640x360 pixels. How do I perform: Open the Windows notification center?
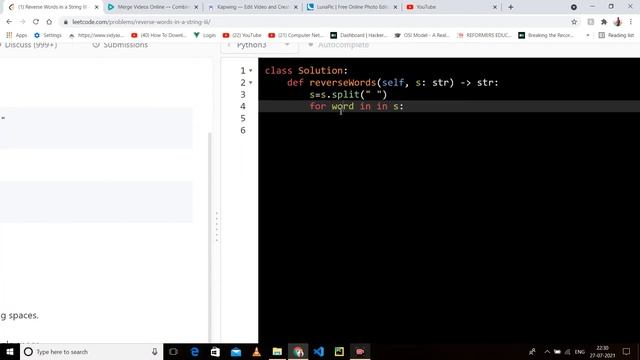627,351
